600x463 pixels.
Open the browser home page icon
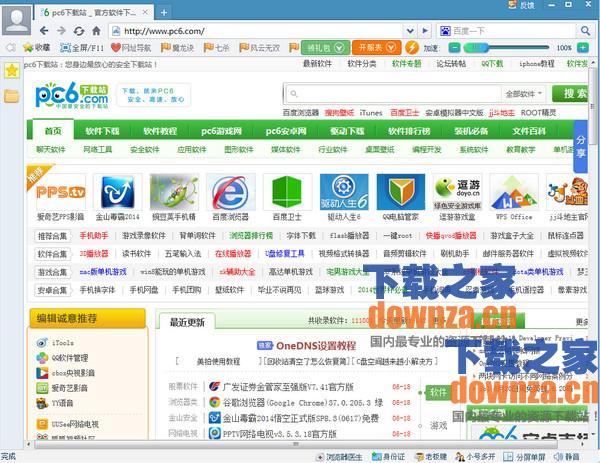[96, 31]
